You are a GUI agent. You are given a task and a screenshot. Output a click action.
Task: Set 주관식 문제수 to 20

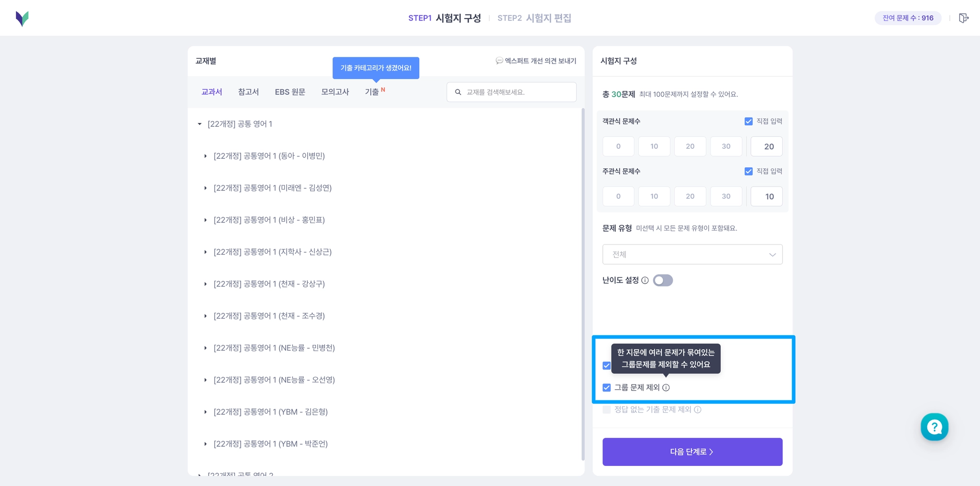690,196
